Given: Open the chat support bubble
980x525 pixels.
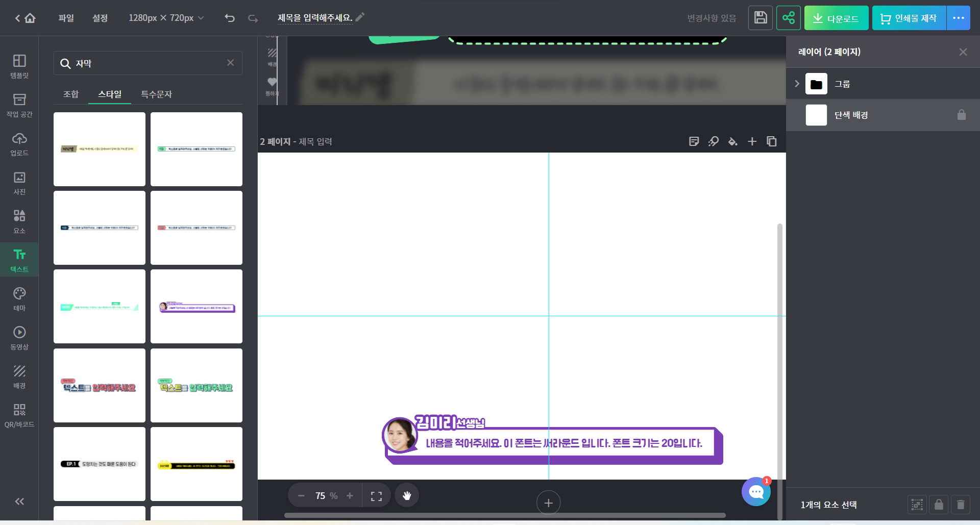Looking at the screenshot, I should click(756, 492).
